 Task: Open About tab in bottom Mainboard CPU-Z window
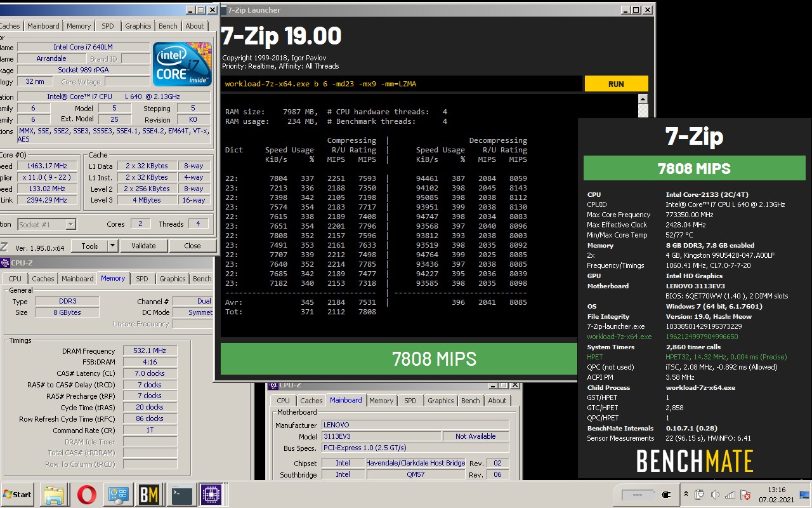coord(497,401)
